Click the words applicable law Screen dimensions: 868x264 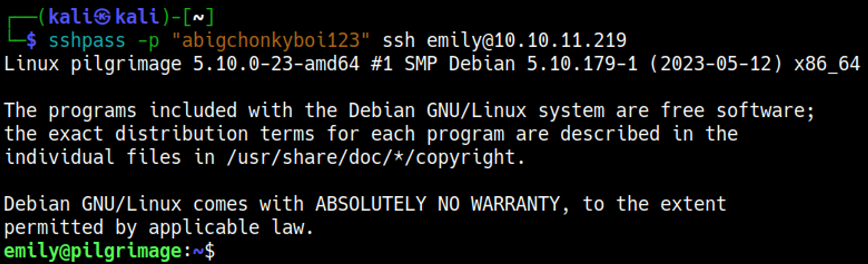tap(231, 228)
